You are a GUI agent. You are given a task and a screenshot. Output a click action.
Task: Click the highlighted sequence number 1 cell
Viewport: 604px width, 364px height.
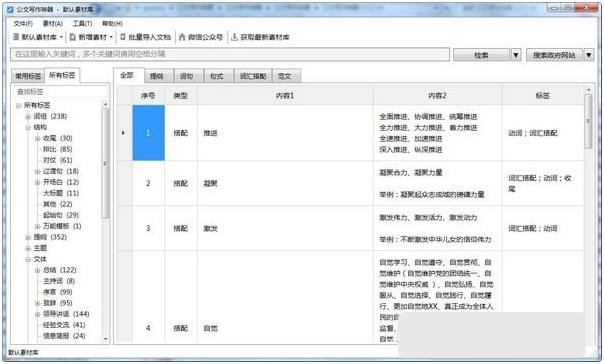pyautogui.click(x=148, y=133)
